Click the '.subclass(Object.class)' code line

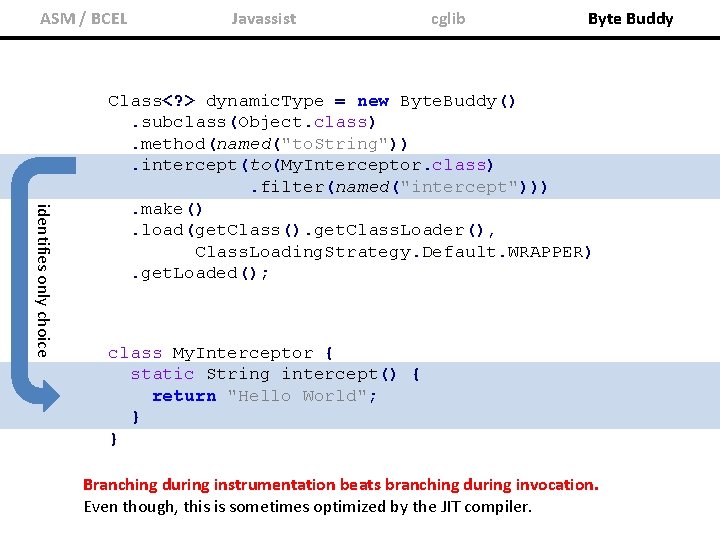(x=253, y=122)
